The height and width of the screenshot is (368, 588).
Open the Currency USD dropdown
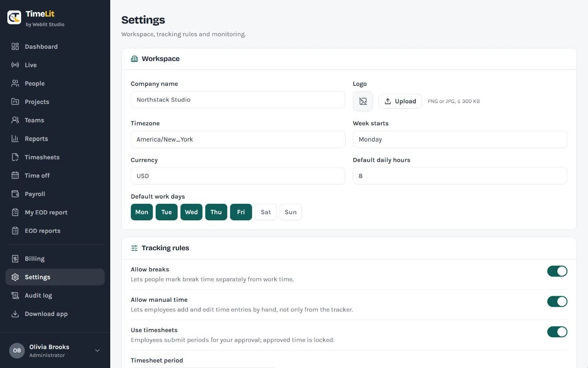tap(238, 176)
